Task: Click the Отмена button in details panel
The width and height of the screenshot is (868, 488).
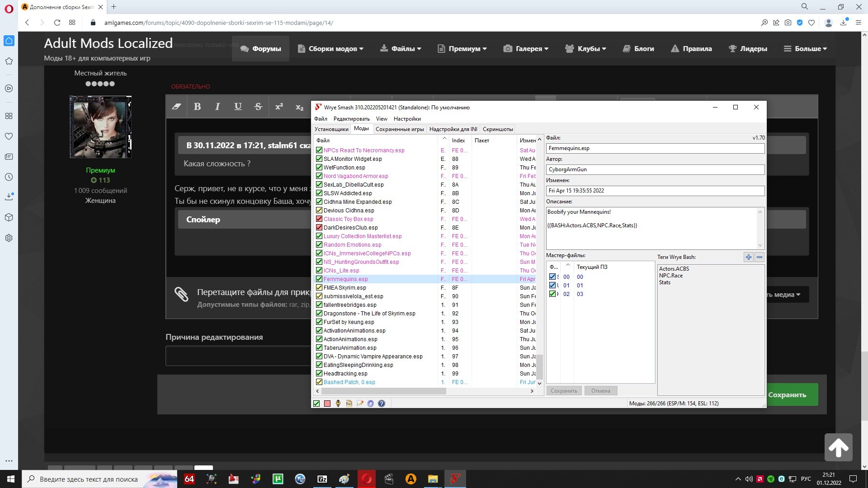Action: coord(600,391)
